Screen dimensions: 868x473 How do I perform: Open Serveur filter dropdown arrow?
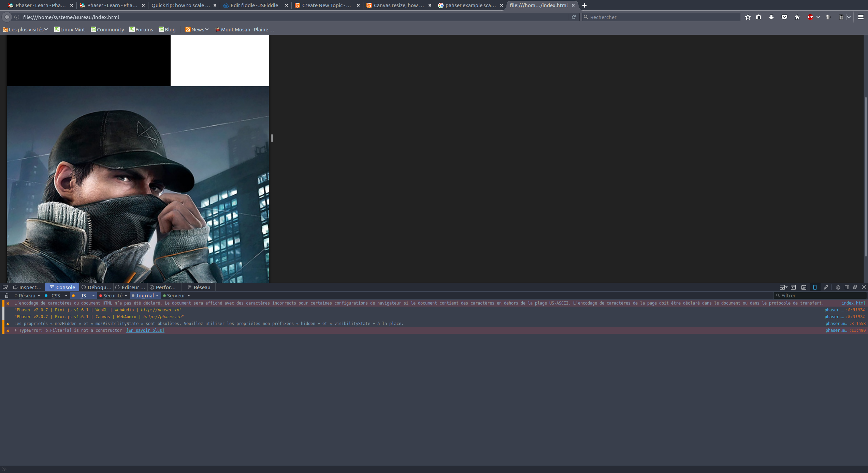(x=189, y=296)
